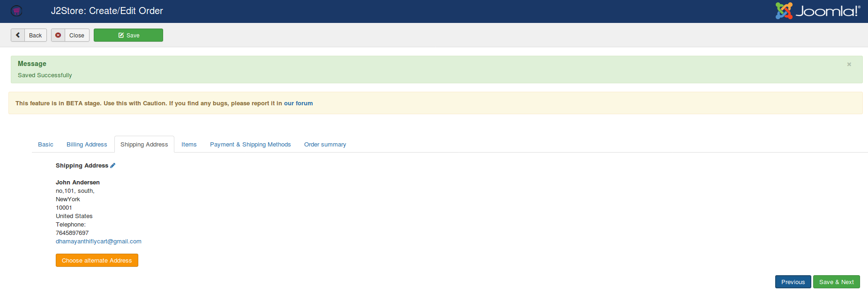Click the Joomla logo

(817, 11)
